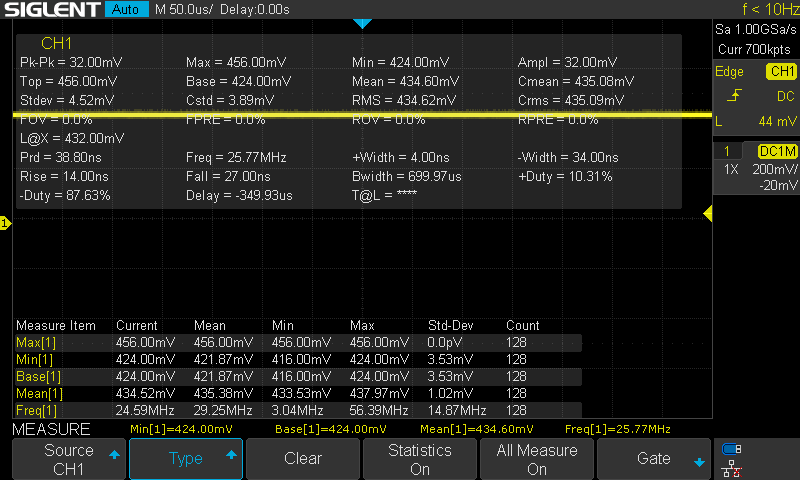This screenshot has width=800, height=480.
Task: Click the L@X = 432.00mV measurement
Action: coord(72,139)
